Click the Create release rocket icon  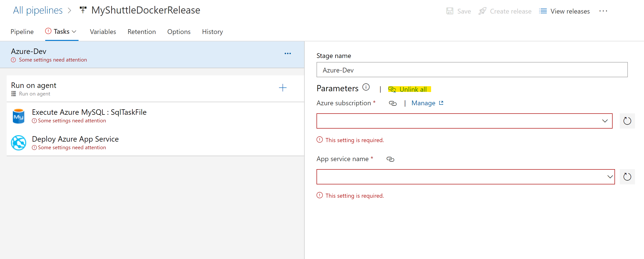(482, 11)
